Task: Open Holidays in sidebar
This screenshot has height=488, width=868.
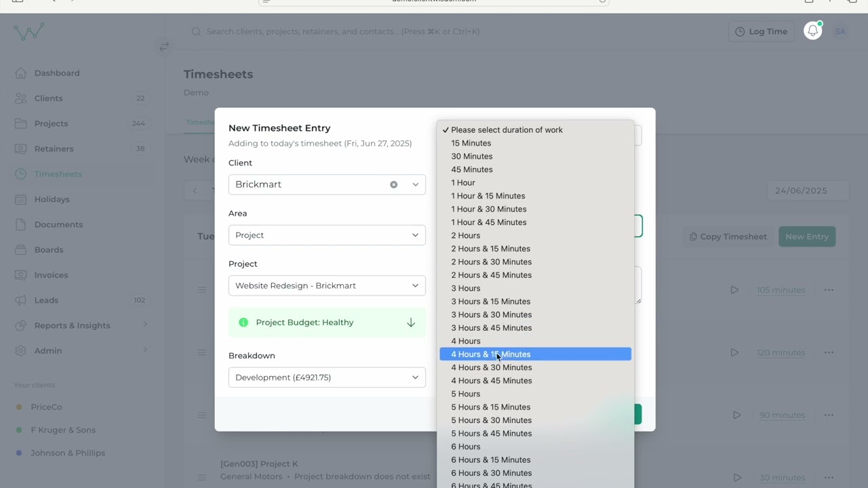Action: click(x=52, y=199)
